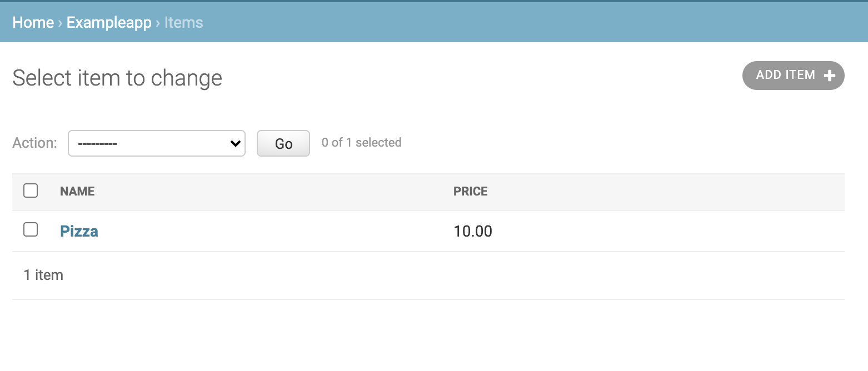The height and width of the screenshot is (371, 868).
Task: Click the Action dropdown chevron arrow
Action: coord(235,143)
